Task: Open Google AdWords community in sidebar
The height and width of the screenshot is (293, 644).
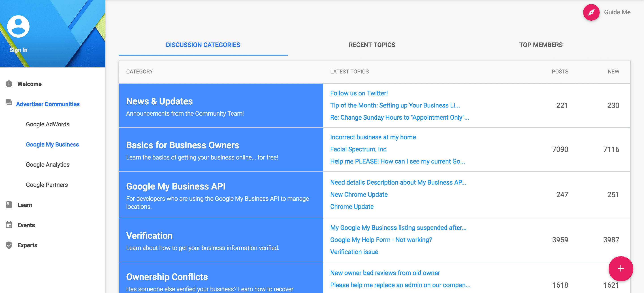Action: [x=47, y=124]
